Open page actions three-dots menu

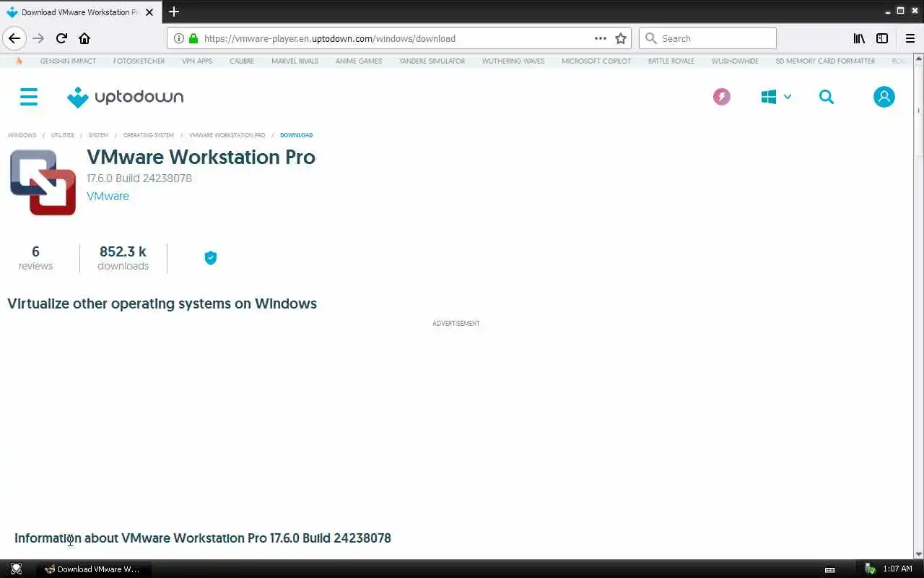click(x=601, y=38)
